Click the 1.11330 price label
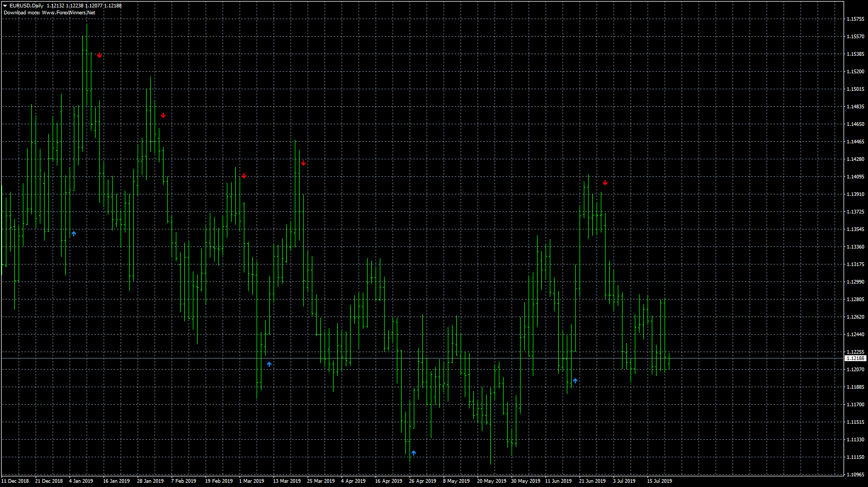Screen dimensions: 868x487 click(855, 440)
